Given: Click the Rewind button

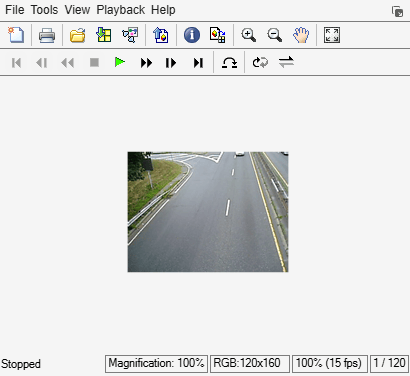Looking at the screenshot, I should pos(68,63).
